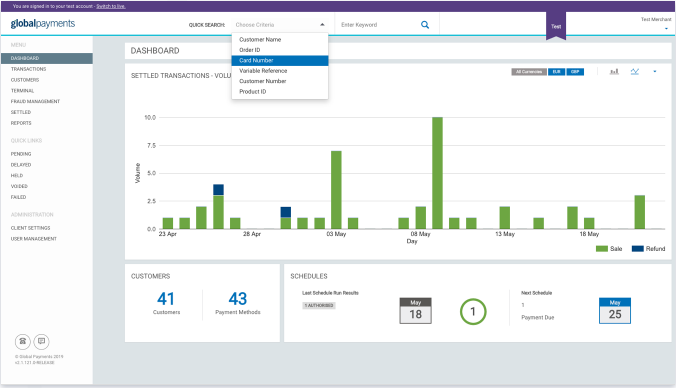Collapse the Choose Criteria dropdown arrow
Viewport: 676px width, 388px height.
tap(322, 25)
